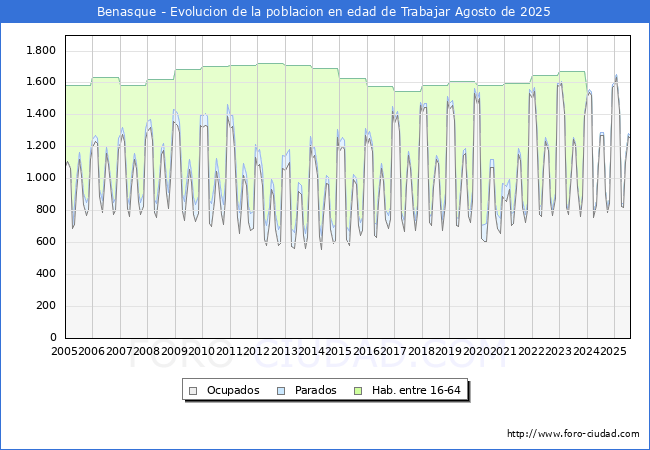Screen dimensions: 650x450
Task: Click the 2010 label on x-axis
Action: point(201,352)
